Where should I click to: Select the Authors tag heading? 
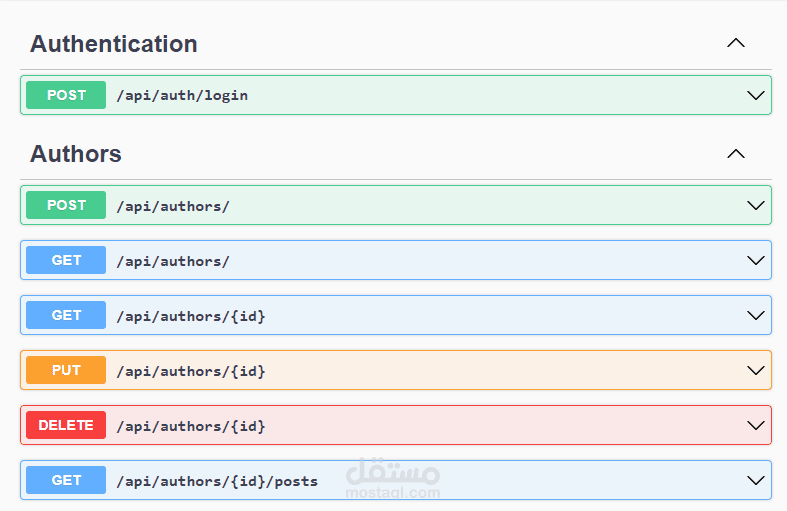tap(76, 154)
